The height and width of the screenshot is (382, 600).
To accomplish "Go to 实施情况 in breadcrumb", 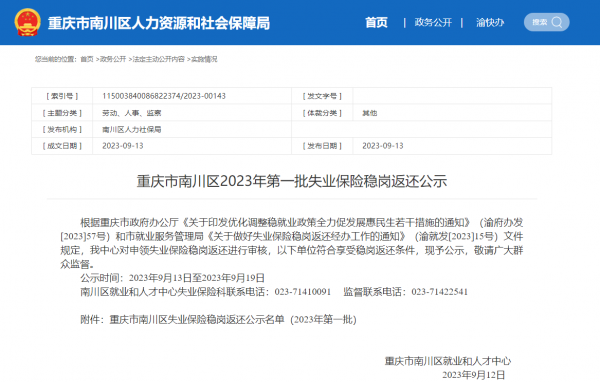I will click(x=204, y=59).
